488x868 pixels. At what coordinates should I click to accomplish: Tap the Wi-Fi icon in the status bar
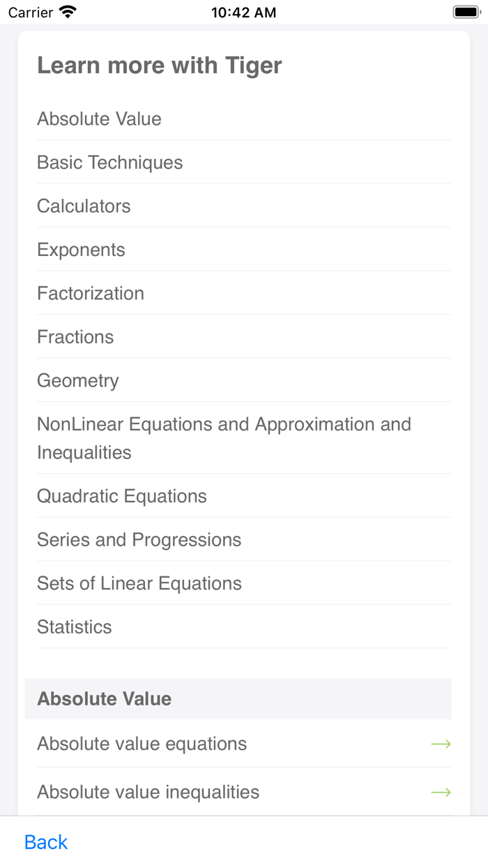click(x=68, y=11)
